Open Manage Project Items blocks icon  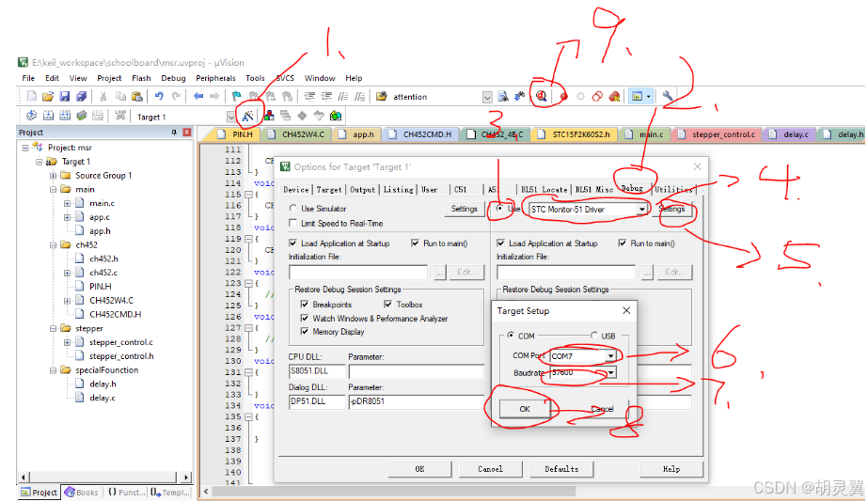[x=269, y=116]
